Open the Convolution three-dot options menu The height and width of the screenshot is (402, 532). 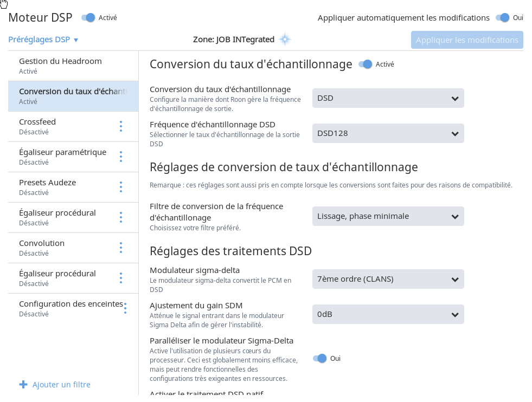click(120, 248)
